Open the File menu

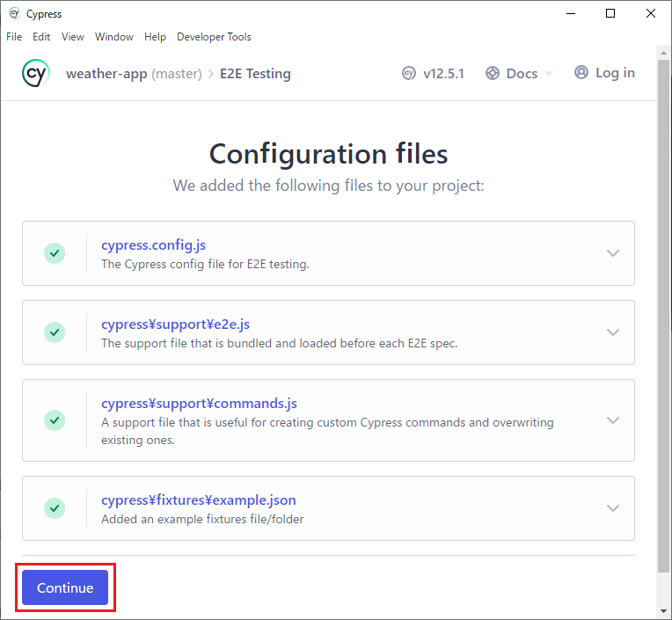(x=14, y=37)
